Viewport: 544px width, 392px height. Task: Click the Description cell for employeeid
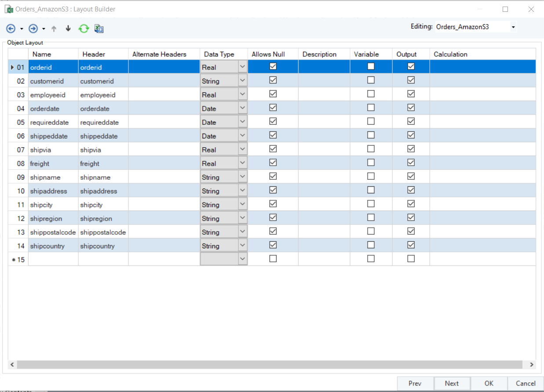324,94
